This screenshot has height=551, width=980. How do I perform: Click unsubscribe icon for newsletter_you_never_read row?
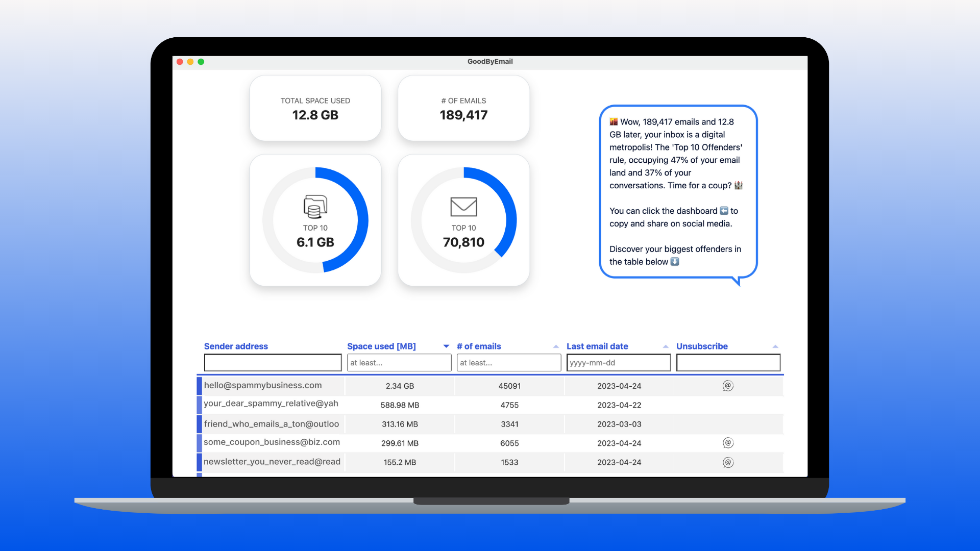728,462
